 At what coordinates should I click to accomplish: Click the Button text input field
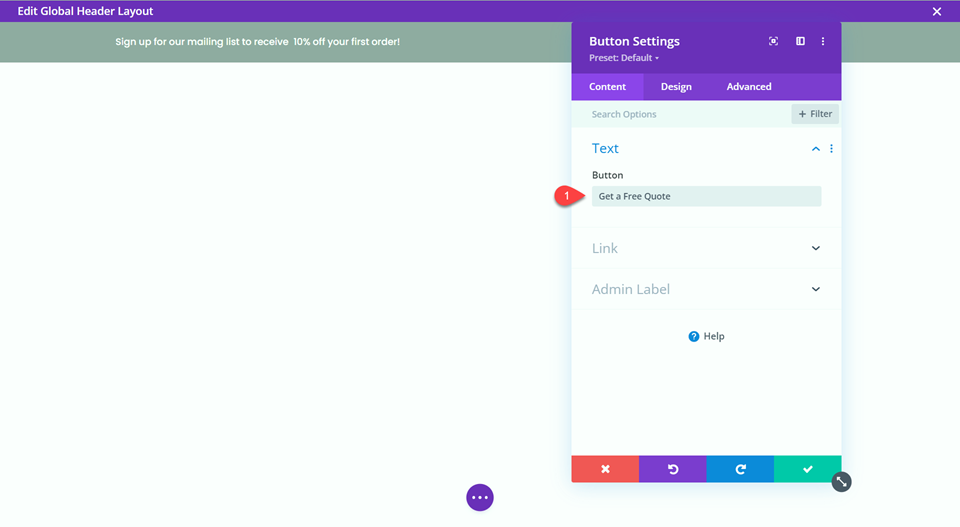click(x=707, y=196)
